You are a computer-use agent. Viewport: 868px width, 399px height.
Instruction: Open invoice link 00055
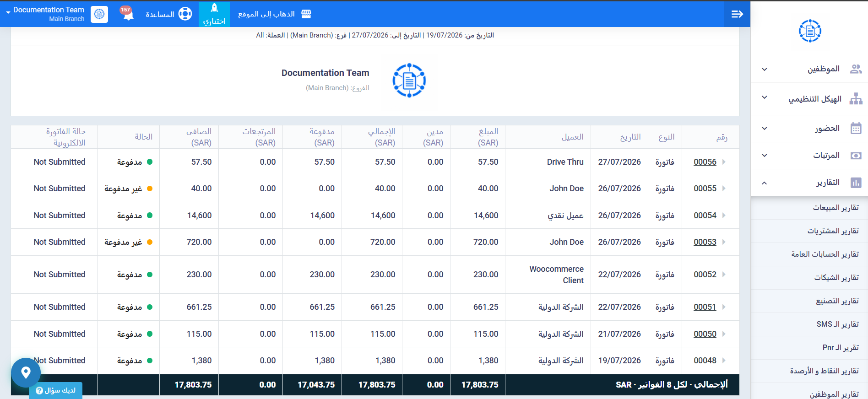point(705,189)
